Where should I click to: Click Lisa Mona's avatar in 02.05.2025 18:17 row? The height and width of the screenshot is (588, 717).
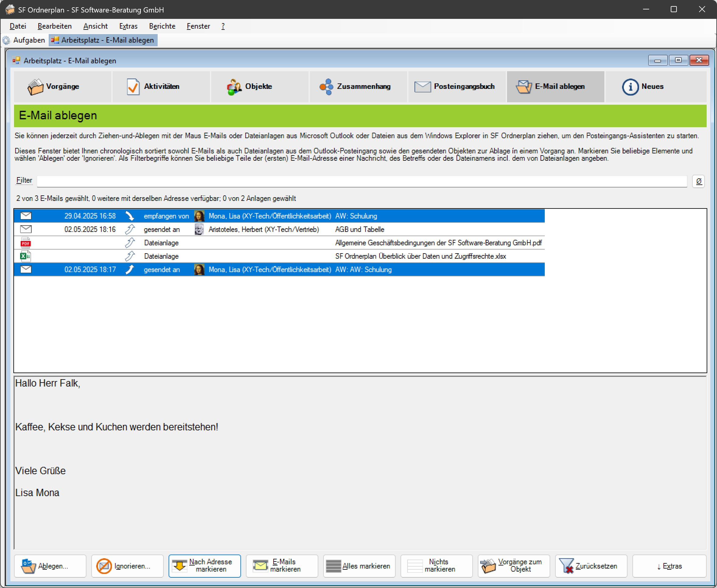(199, 269)
